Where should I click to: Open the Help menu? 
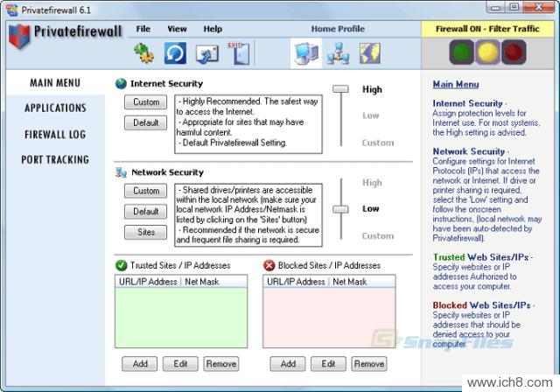[213, 29]
